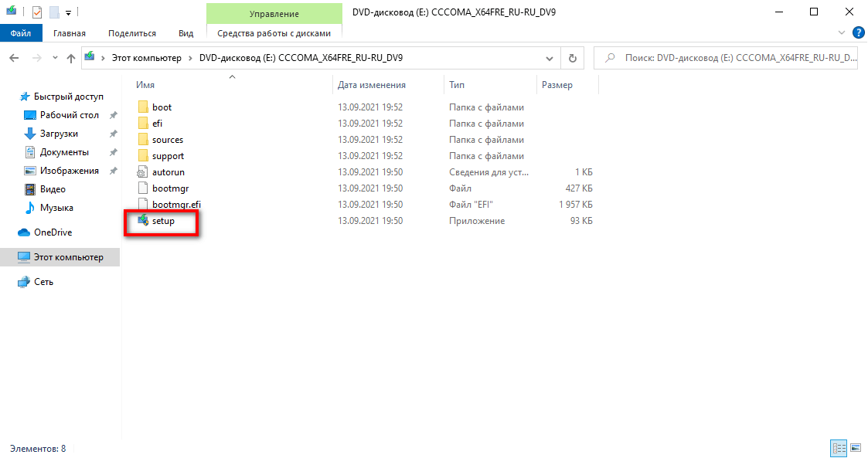868x458 pixels.
Task: Open Загрузки in the sidebar
Action: point(59,134)
